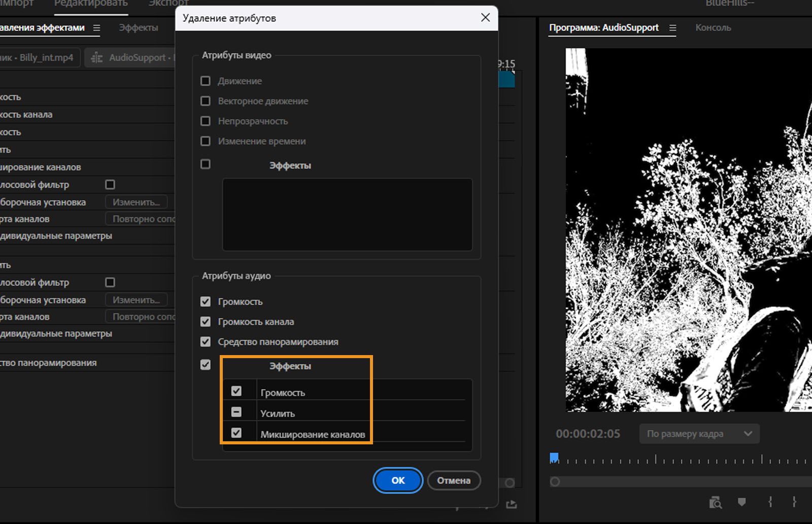Click the Export Frame camera icon

[715, 502]
